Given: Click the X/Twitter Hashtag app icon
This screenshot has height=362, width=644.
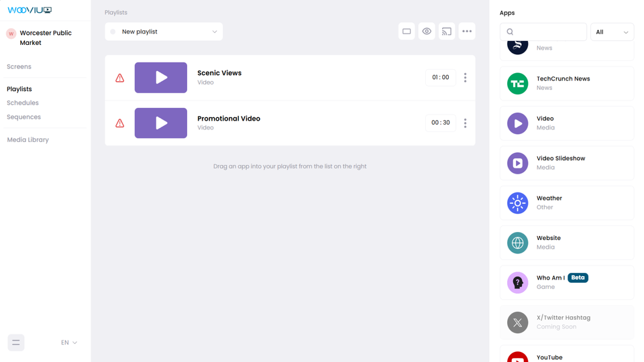Looking at the screenshot, I should tap(517, 322).
